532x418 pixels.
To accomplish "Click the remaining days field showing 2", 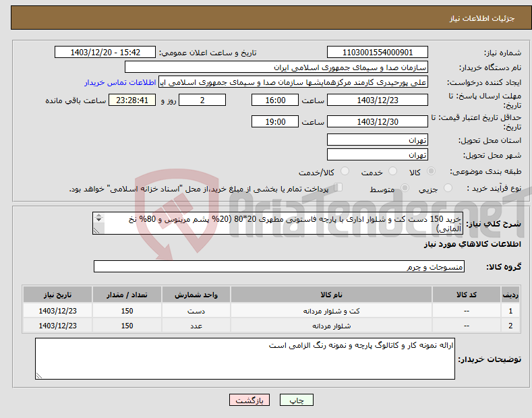I will coord(202,100).
